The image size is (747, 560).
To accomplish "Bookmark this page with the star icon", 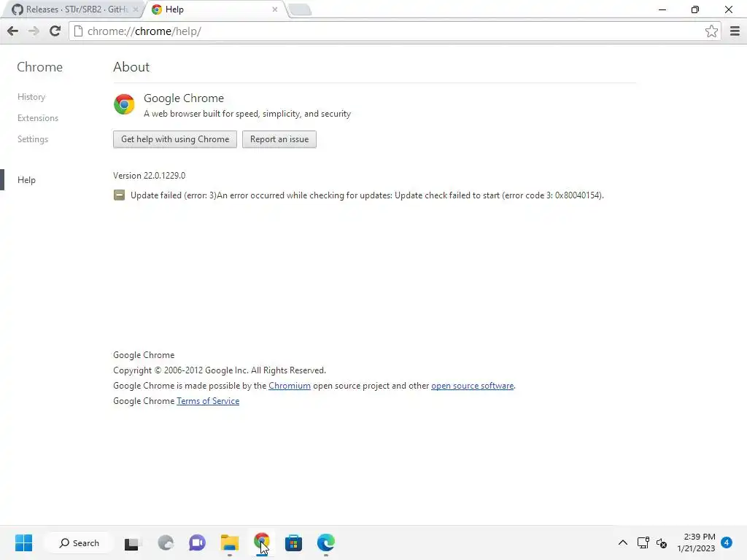I will point(711,31).
